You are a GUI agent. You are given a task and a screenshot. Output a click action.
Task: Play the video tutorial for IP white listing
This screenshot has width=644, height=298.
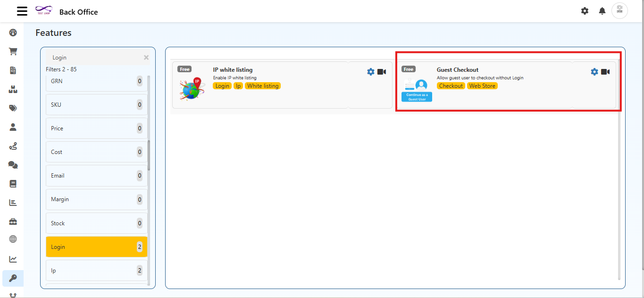(x=381, y=72)
